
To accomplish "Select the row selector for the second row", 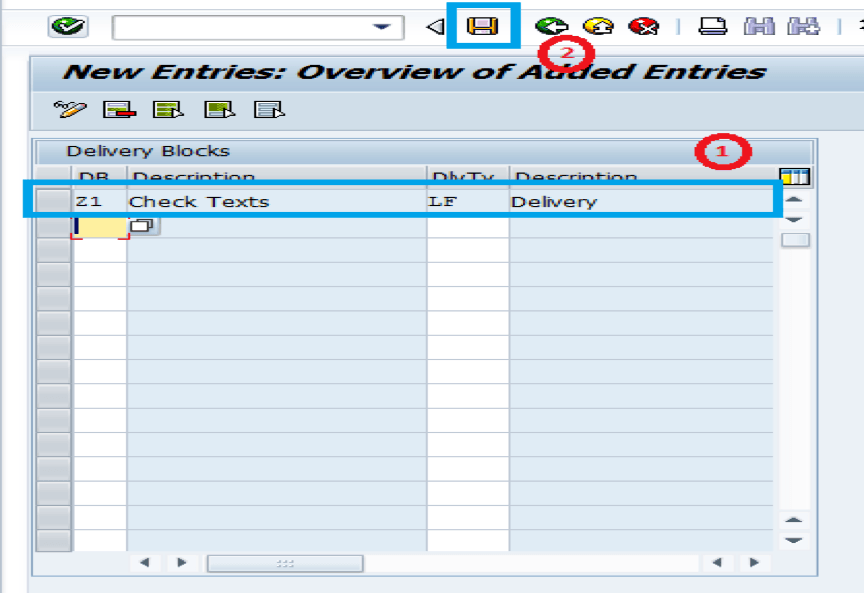I will (x=53, y=226).
